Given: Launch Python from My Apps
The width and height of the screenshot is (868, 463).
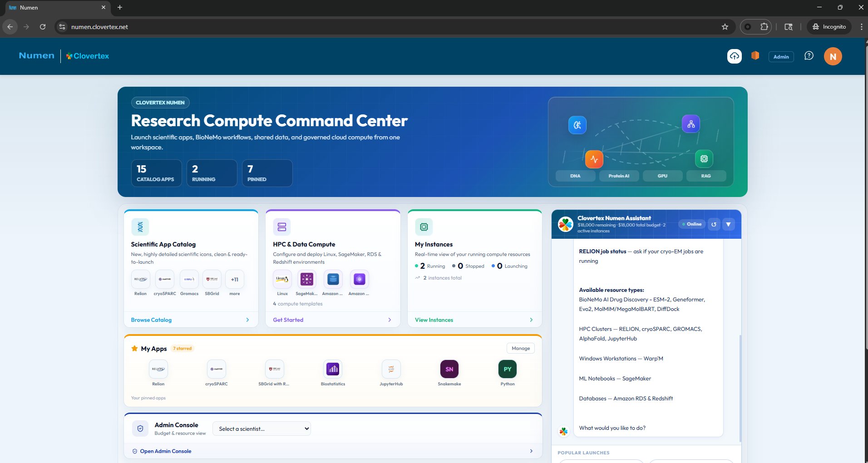Looking at the screenshot, I should pyautogui.click(x=508, y=369).
